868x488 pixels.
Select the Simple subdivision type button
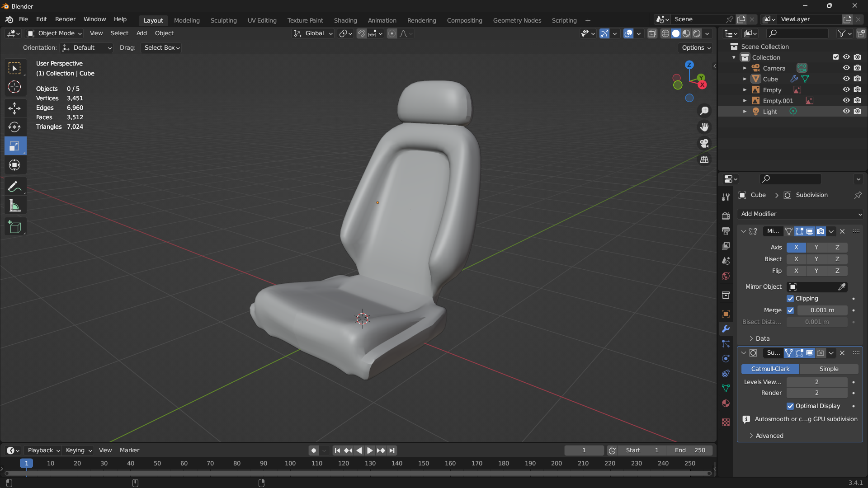829,369
